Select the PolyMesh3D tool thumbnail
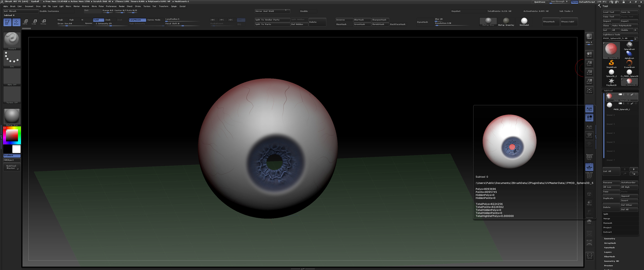This screenshot has height=270, width=644. (x=611, y=82)
